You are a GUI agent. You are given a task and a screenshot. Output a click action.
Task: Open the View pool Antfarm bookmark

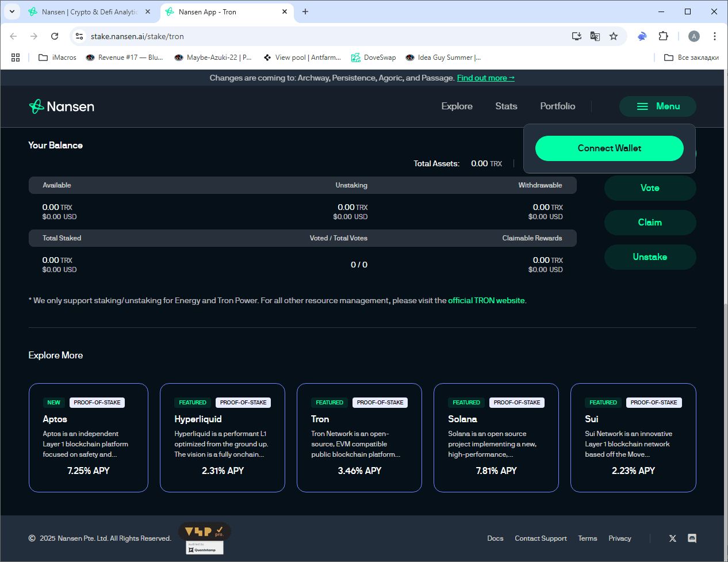point(302,58)
